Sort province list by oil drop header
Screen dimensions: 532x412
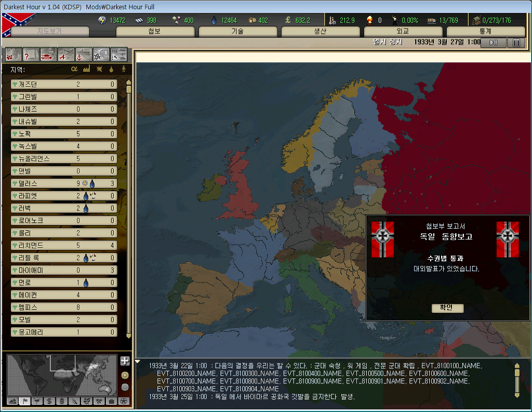point(111,69)
